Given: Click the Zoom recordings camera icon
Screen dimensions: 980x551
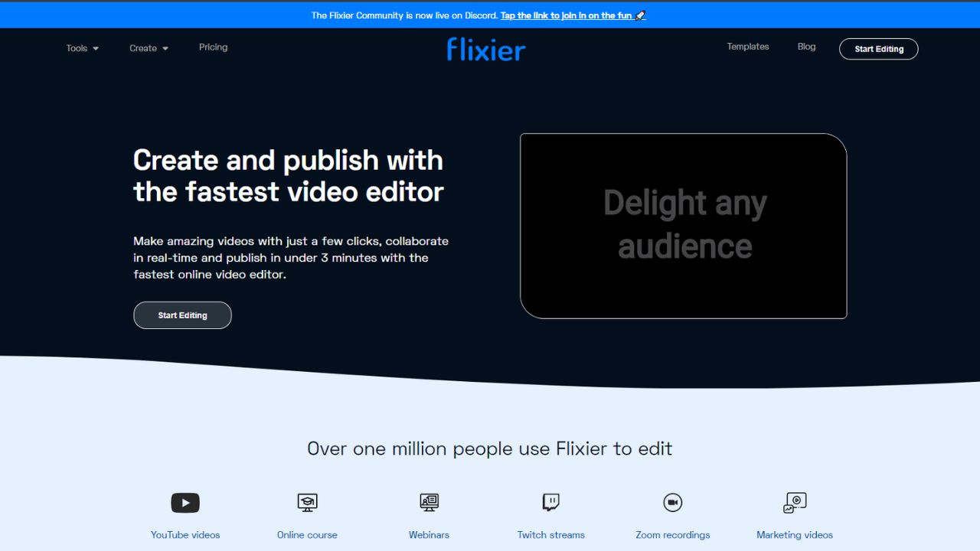Looking at the screenshot, I should pyautogui.click(x=672, y=502).
